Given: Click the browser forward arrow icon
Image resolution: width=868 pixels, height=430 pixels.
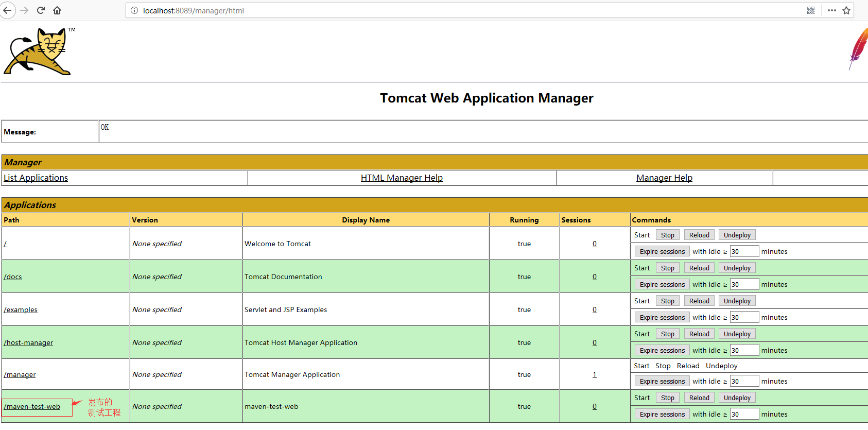Looking at the screenshot, I should [24, 10].
